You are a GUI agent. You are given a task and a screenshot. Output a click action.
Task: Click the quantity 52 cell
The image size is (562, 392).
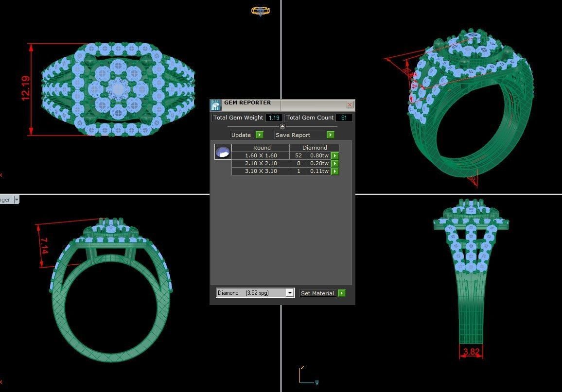tap(298, 156)
